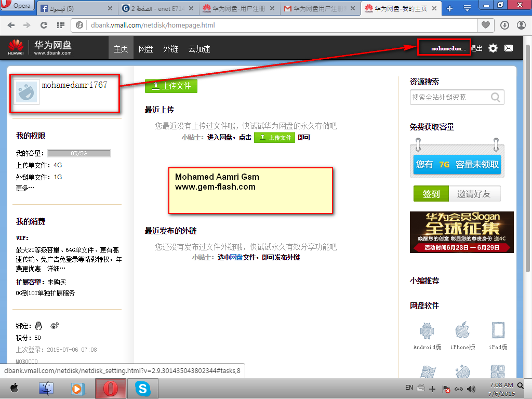
Task: Click the browser back arrow
Action: pyautogui.click(x=11, y=25)
